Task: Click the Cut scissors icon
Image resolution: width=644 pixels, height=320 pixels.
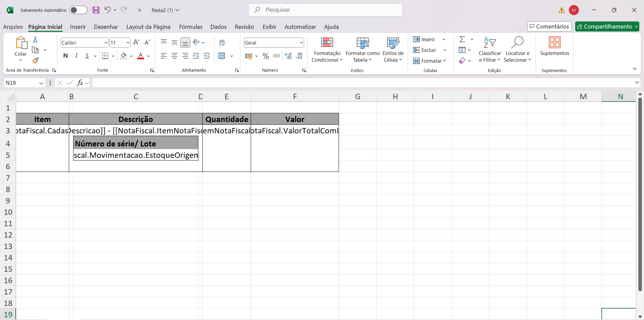Action: 35,40
